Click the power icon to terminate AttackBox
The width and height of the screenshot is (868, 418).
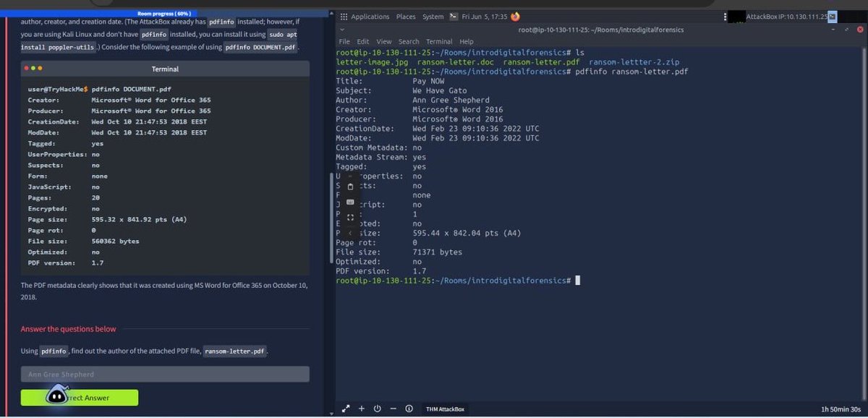(377, 409)
